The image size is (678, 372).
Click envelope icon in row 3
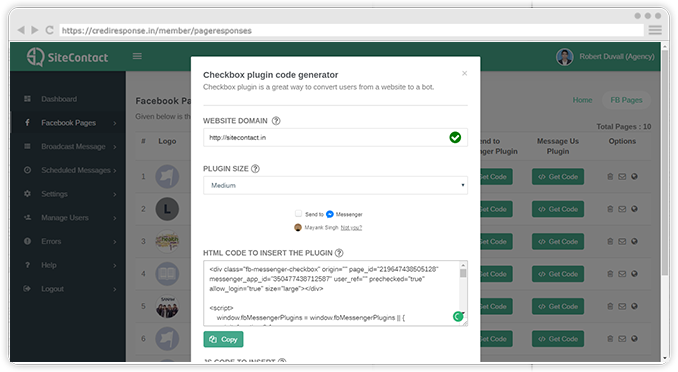(622, 241)
